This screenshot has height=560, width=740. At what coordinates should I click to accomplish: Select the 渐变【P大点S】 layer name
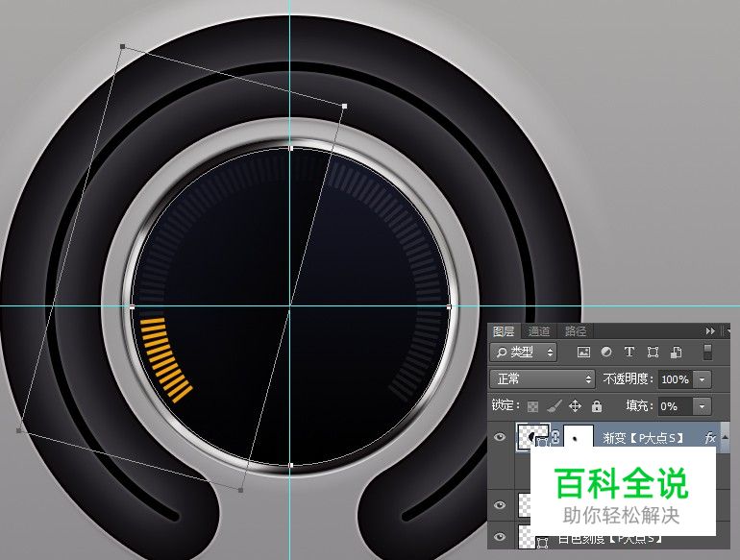(644, 438)
